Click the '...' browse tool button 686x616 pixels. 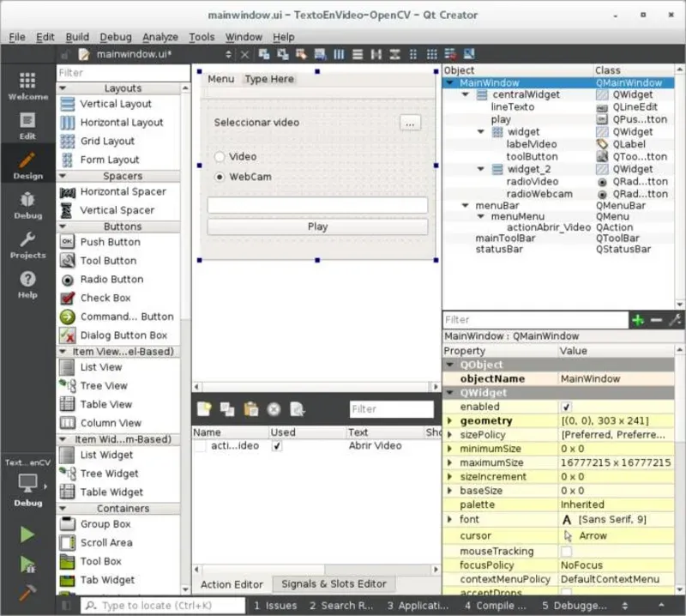(x=410, y=123)
